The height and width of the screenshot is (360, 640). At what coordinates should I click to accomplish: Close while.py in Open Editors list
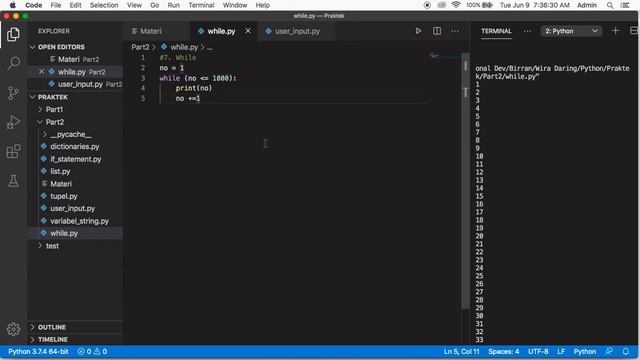pyautogui.click(x=41, y=72)
